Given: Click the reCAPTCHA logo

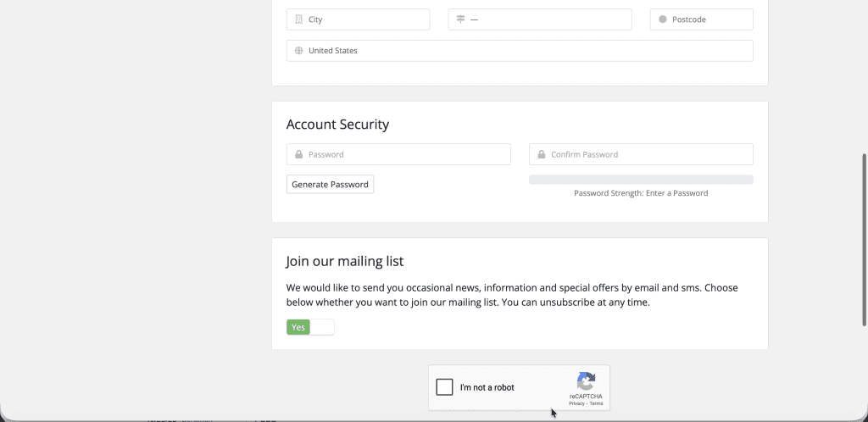Looking at the screenshot, I should tap(586, 380).
